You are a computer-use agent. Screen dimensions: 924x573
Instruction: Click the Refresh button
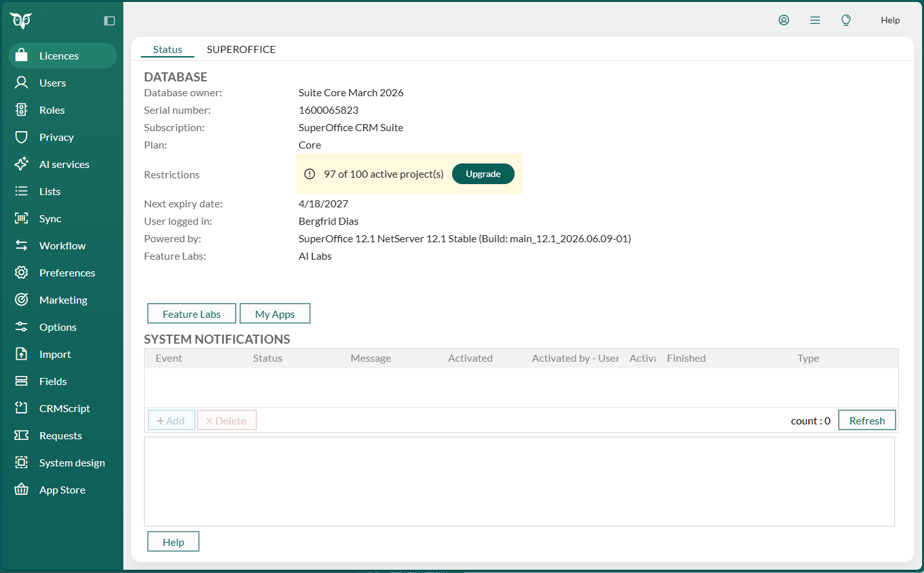click(x=867, y=421)
